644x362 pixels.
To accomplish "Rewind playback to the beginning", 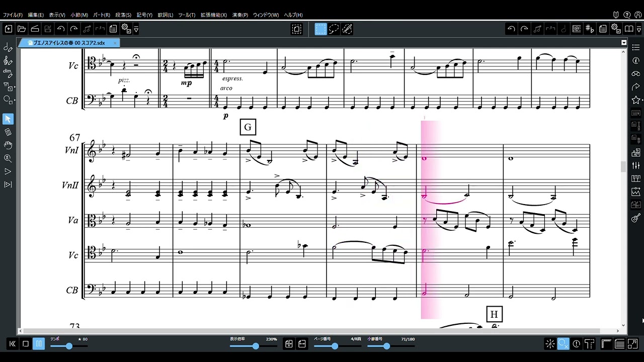I will (x=13, y=344).
